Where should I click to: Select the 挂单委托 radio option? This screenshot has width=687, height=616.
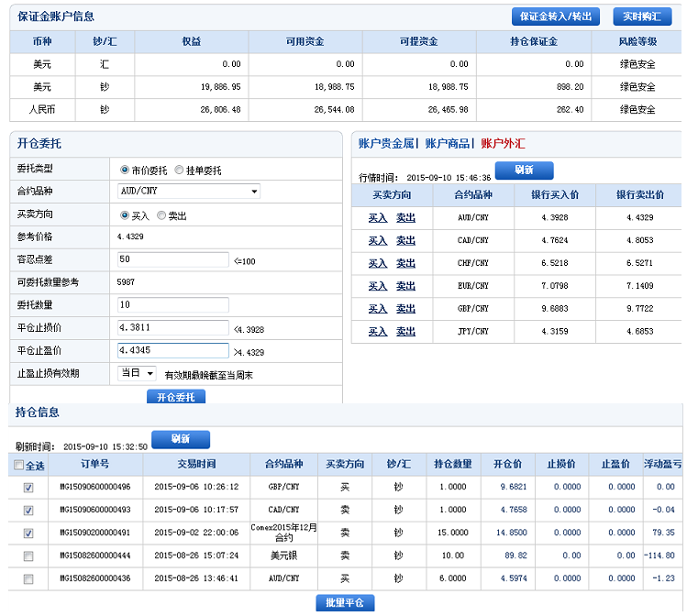[x=179, y=170]
